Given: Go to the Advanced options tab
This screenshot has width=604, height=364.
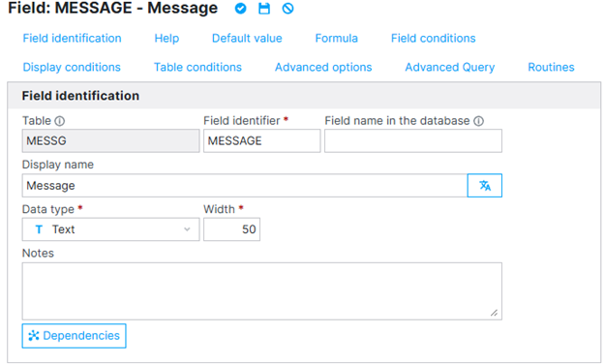Looking at the screenshot, I should [x=323, y=67].
